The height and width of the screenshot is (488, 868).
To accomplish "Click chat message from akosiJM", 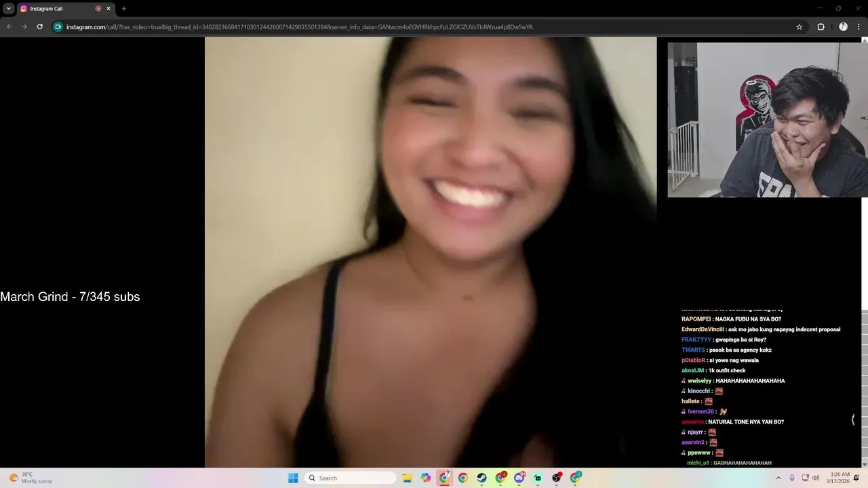I will click(x=713, y=370).
